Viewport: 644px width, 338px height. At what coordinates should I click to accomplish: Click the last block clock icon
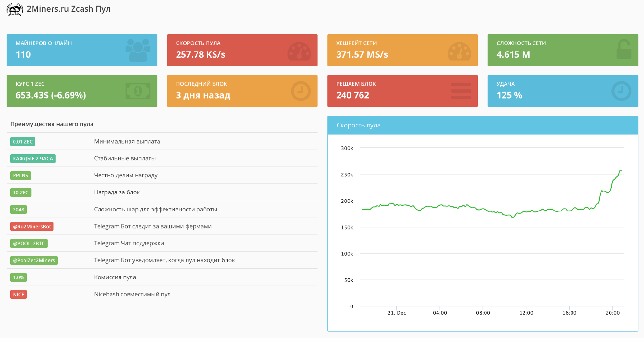coord(301,91)
